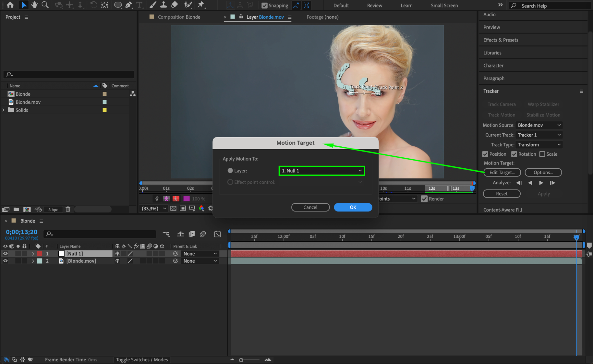Screen dimensions: 593x364
Task: Switch to Composition Blonde tab
Action: (179, 17)
